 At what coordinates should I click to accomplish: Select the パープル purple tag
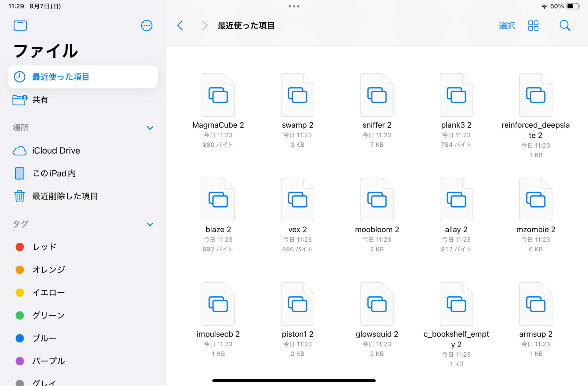(x=83, y=361)
